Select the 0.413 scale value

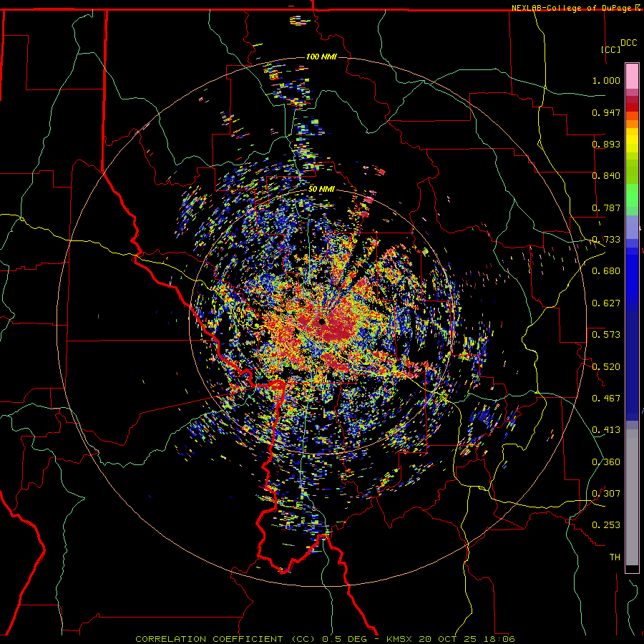click(x=606, y=430)
